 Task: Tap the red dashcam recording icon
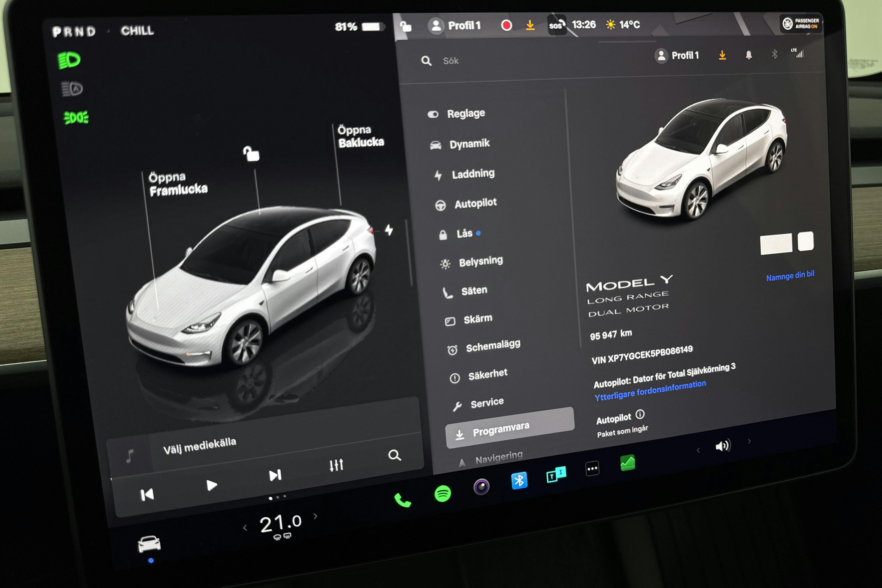coord(506,25)
